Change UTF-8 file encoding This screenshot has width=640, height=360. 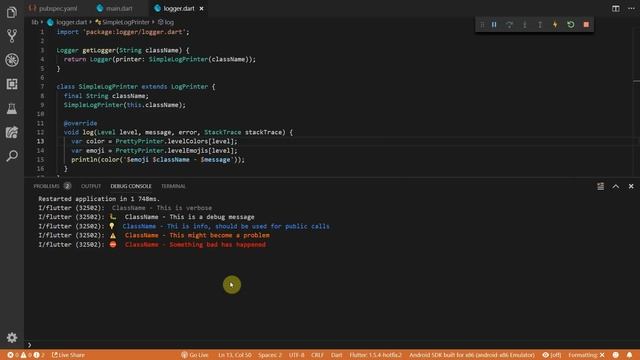(296, 355)
